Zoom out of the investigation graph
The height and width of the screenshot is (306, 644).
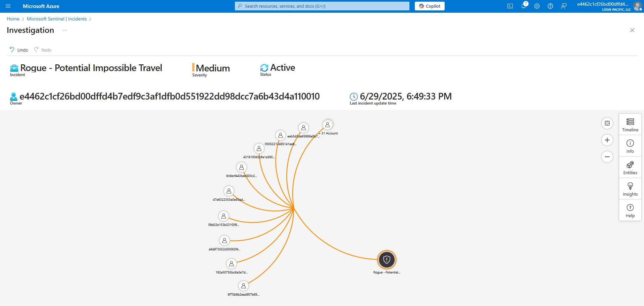607,157
